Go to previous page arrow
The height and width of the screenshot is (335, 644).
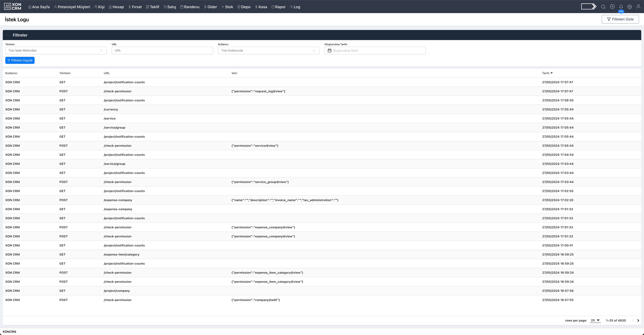633,321
